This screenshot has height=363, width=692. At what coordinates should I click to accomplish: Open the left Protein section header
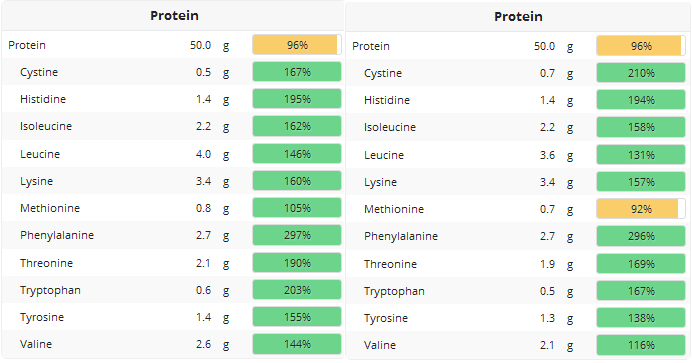coord(173,15)
